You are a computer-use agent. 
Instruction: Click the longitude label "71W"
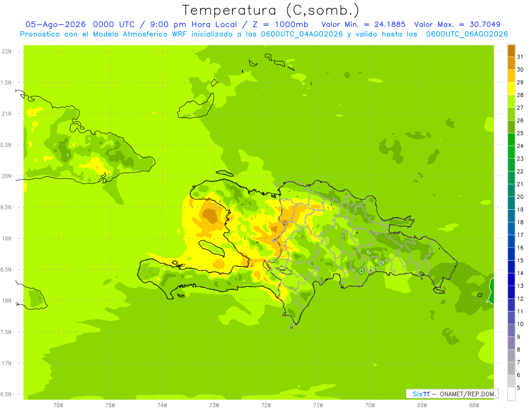318,405
